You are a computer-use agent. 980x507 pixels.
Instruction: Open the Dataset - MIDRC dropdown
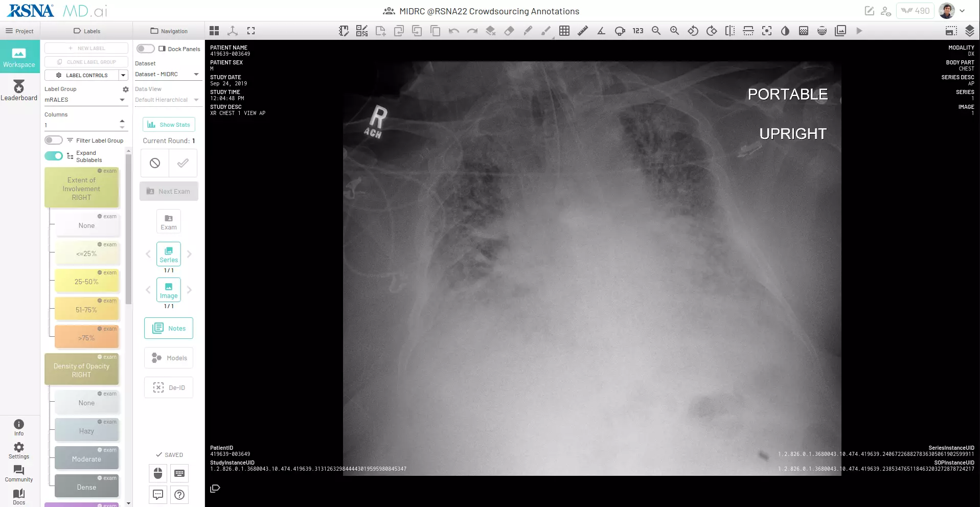click(x=167, y=75)
